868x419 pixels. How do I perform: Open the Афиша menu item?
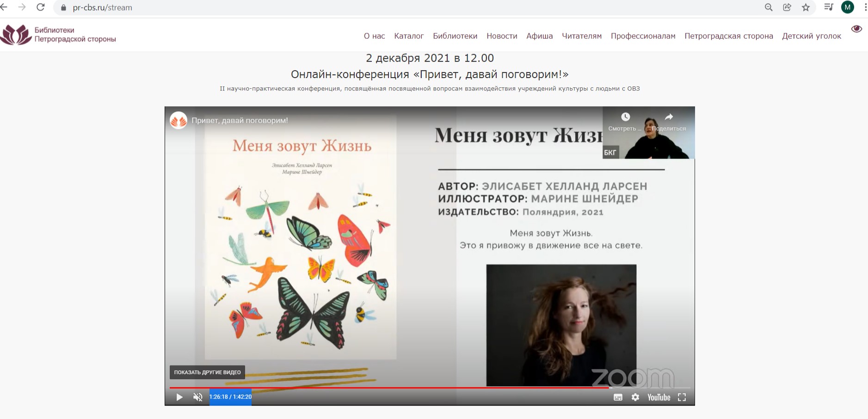(x=539, y=36)
